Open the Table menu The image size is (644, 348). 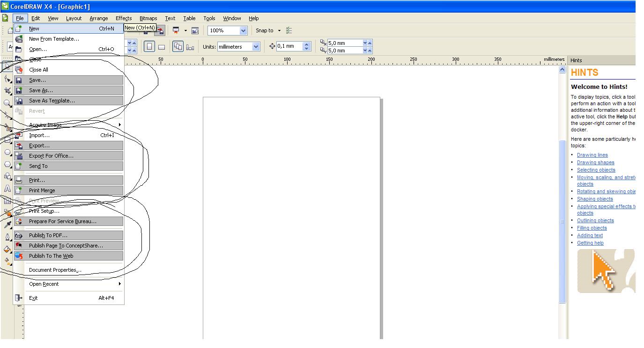click(189, 18)
